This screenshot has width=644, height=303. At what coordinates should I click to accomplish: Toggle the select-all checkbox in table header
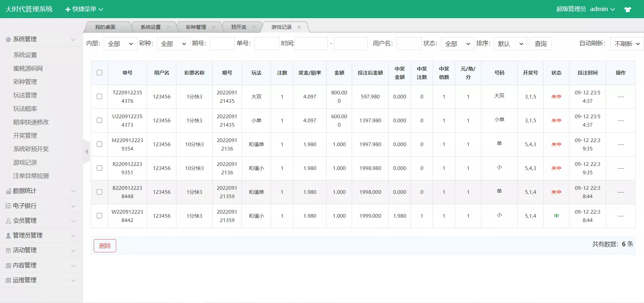(99, 73)
